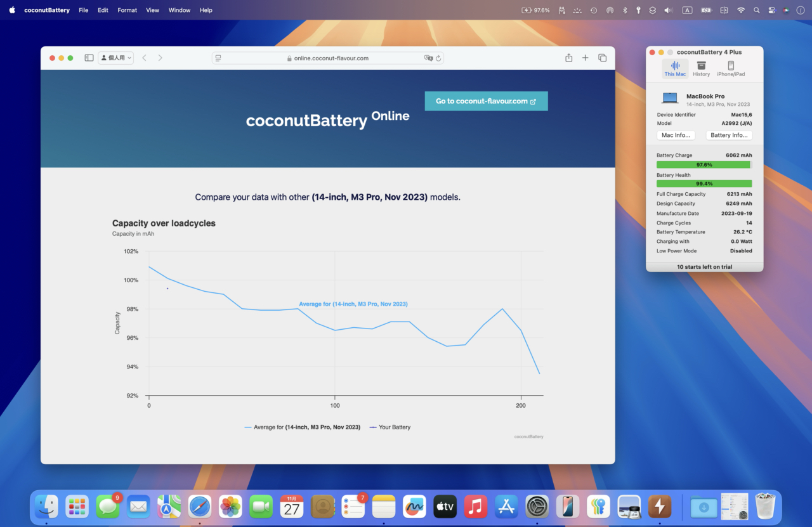Open Safari from the Dock
Viewport: 812px width, 527px height.
[199, 506]
